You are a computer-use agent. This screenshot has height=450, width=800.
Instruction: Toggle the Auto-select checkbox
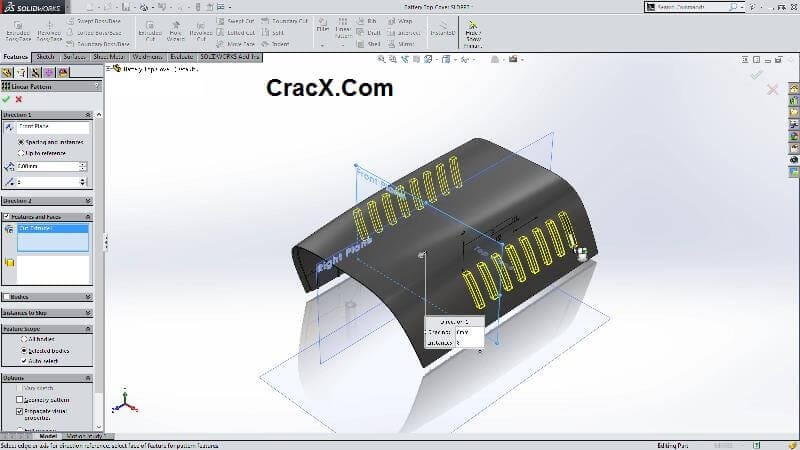(x=23, y=361)
